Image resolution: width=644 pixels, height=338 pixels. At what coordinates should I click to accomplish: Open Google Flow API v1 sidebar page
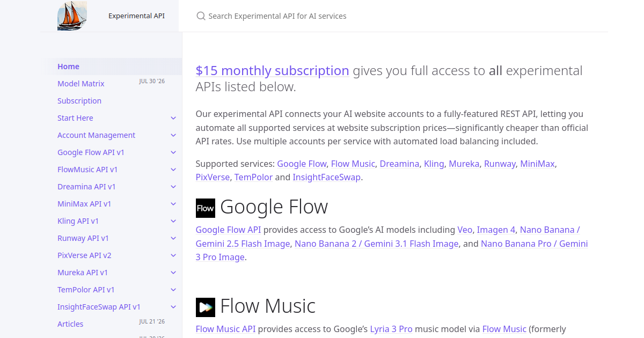point(91,152)
